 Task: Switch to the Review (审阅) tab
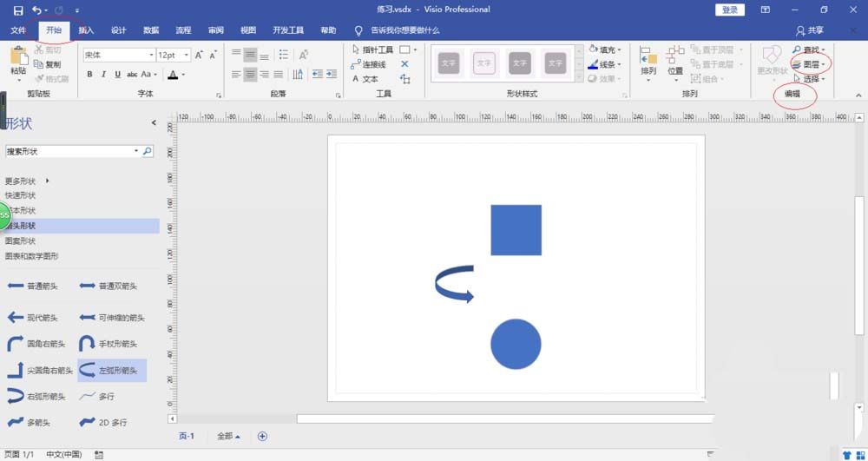coord(216,30)
